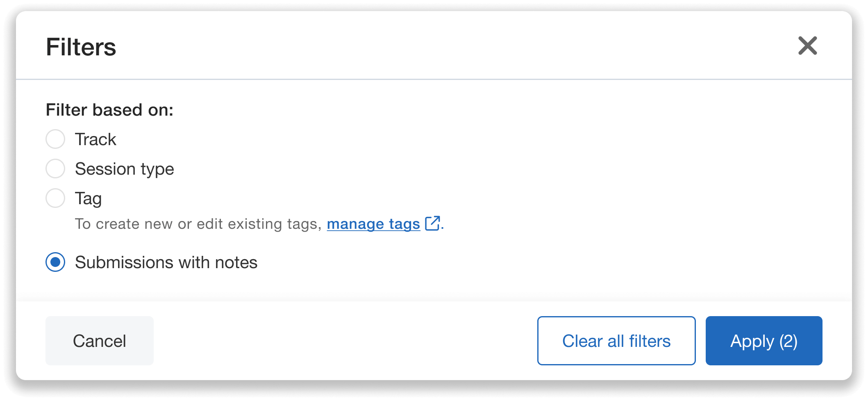The image size is (868, 401).
Task: Select the Track radio button
Action: pyautogui.click(x=55, y=139)
